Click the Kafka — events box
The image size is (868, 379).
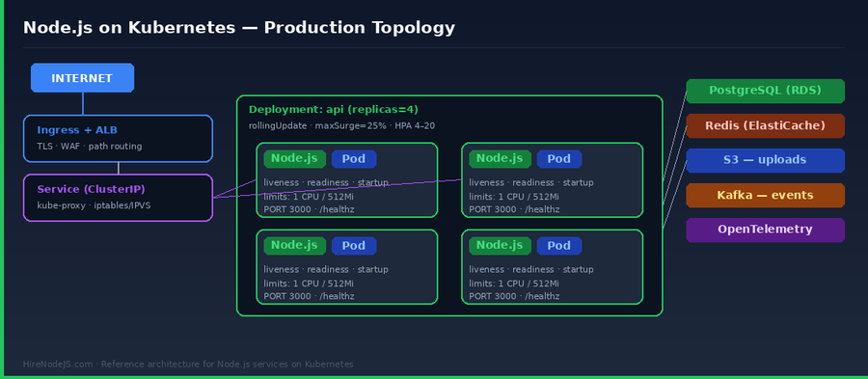pyautogui.click(x=765, y=196)
